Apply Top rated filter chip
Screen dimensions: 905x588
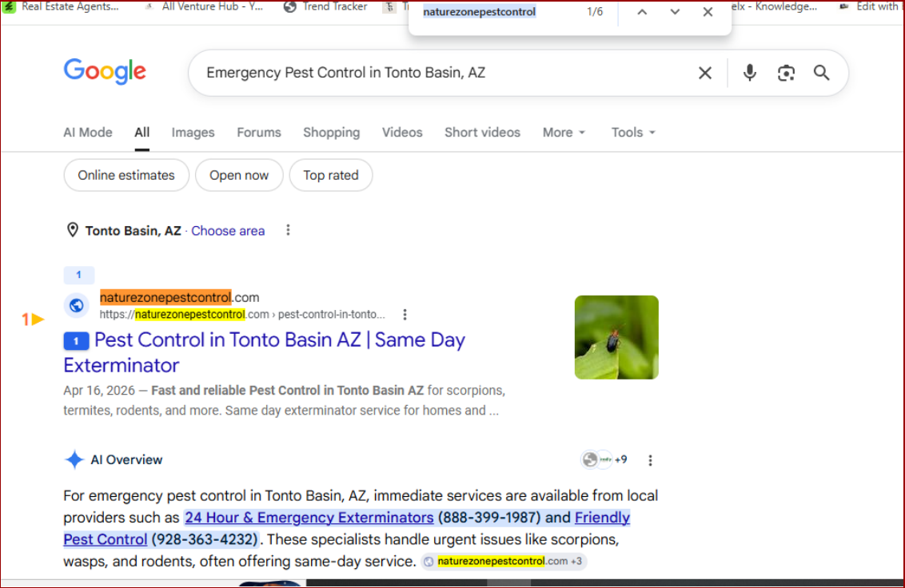331,175
